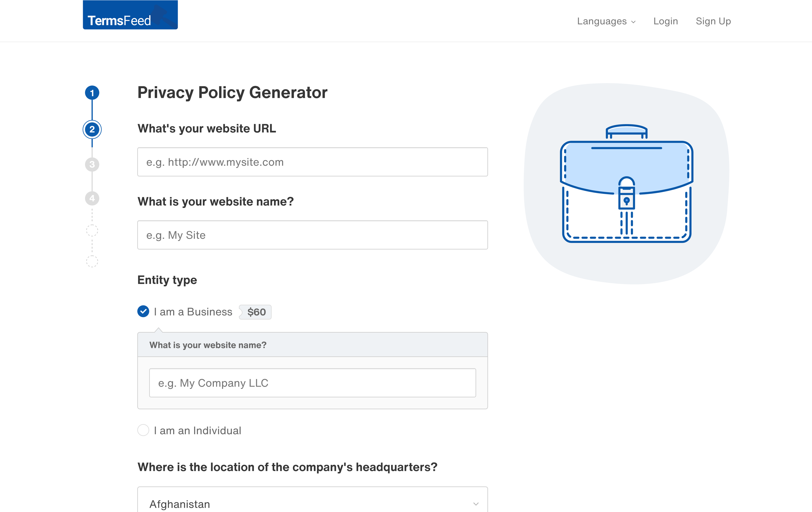Click the $60 price tag badge
This screenshot has width=812, height=512.
pyautogui.click(x=255, y=312)
